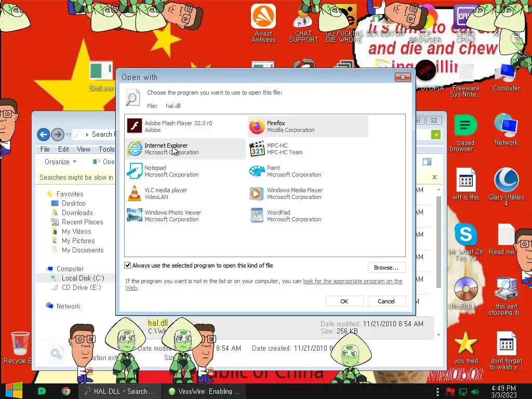Open based browser desktop shortcut

click(x=465, y=133)
